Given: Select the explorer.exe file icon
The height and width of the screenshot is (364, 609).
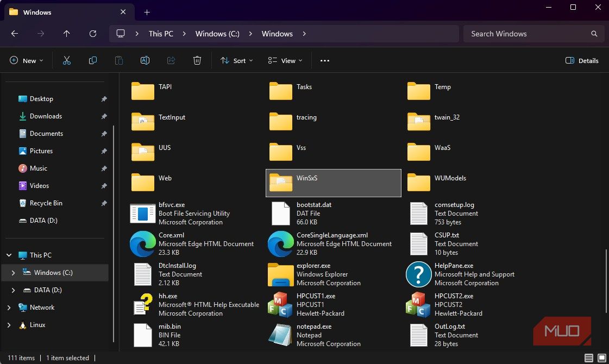Looking at the screenshot, I should pos(280,274).
